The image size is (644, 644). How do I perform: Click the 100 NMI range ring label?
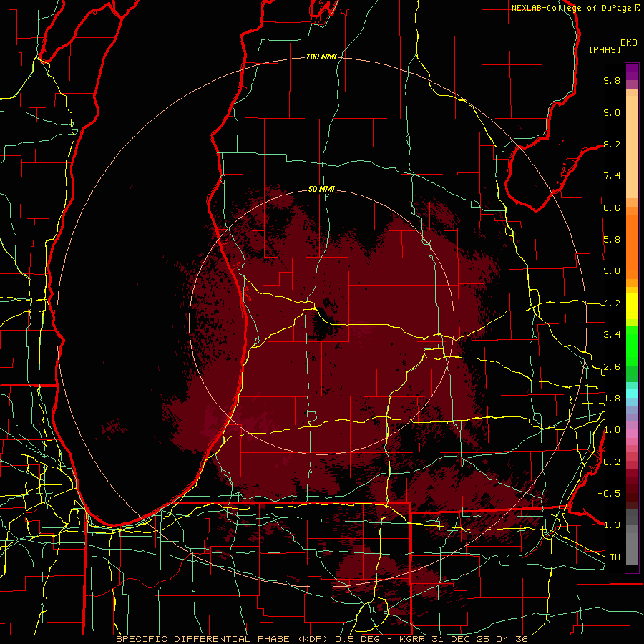(x=321, y=57)
